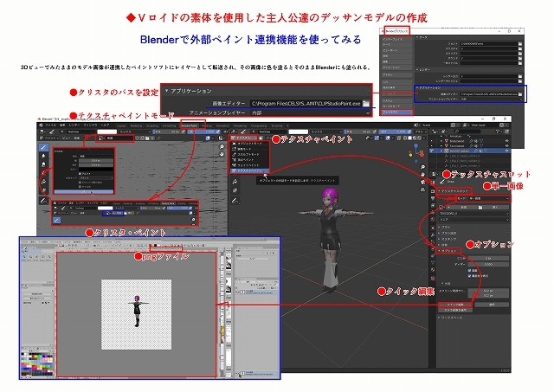The height and width of the screenshot is (392, 554).
Task: Click the Blender logo menu icon
Action: [x=42, y=125]
